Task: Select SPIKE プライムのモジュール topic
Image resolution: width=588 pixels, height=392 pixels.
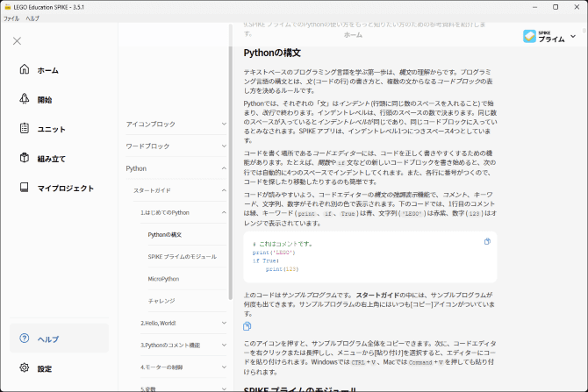Action: (182, 256)
